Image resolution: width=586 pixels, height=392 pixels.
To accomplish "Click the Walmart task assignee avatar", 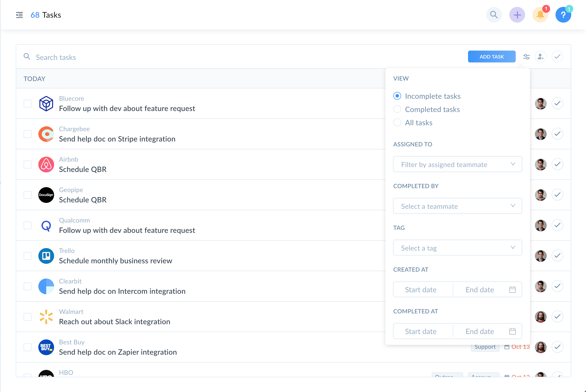I will click(541, 317).
